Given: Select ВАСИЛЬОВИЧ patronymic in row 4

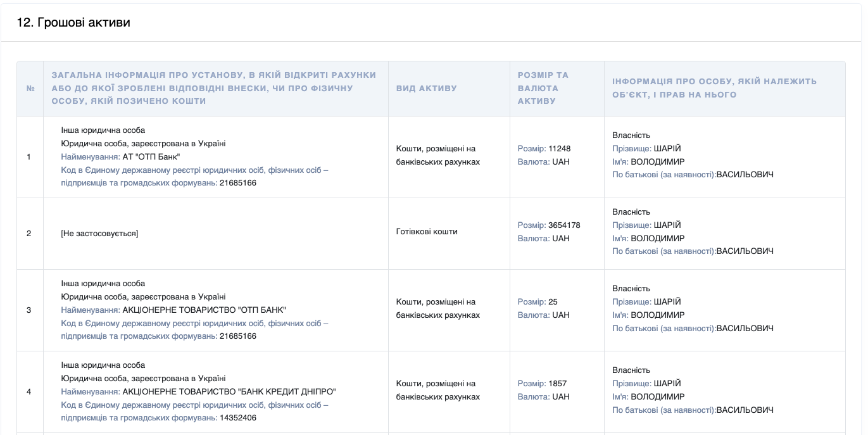Looking at the screenshot, I should [x=745, y=410].
